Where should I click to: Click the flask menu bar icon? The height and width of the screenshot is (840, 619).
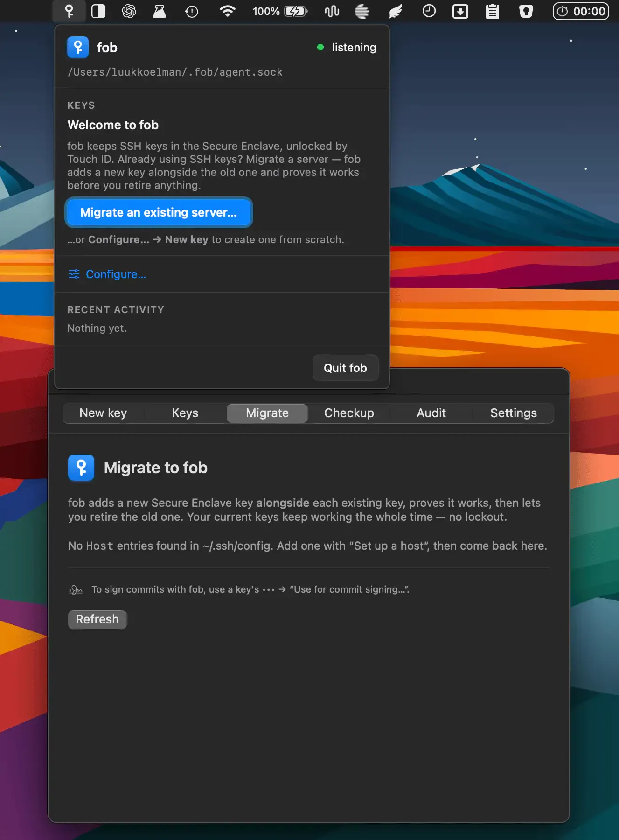[160, 11]
